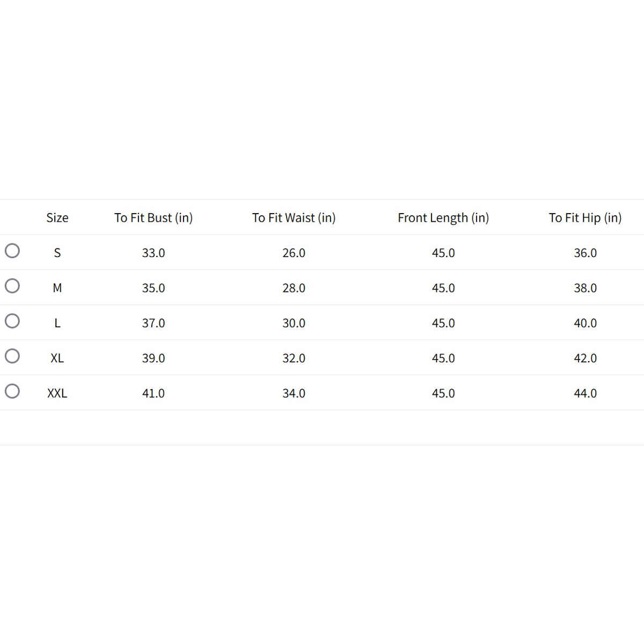This screenshot has width=644, height=644.
Task: Click bust value 33.0 in S row
Action: tap(153, 253)
